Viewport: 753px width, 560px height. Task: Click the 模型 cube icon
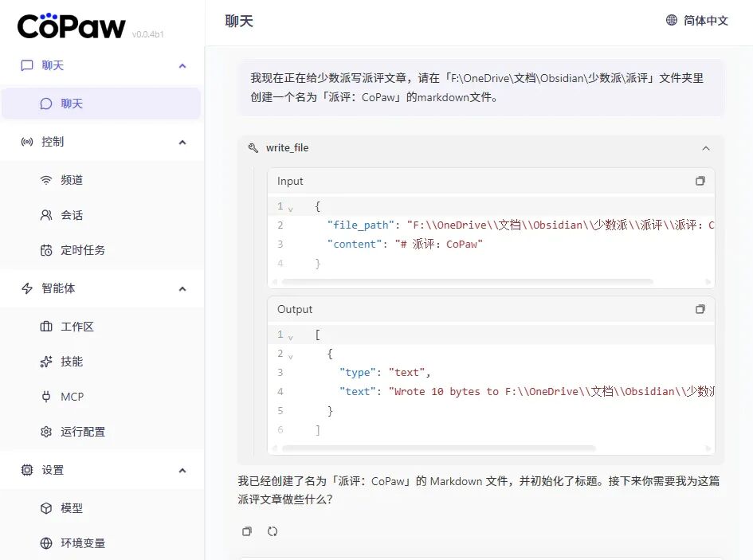(46, 508)
